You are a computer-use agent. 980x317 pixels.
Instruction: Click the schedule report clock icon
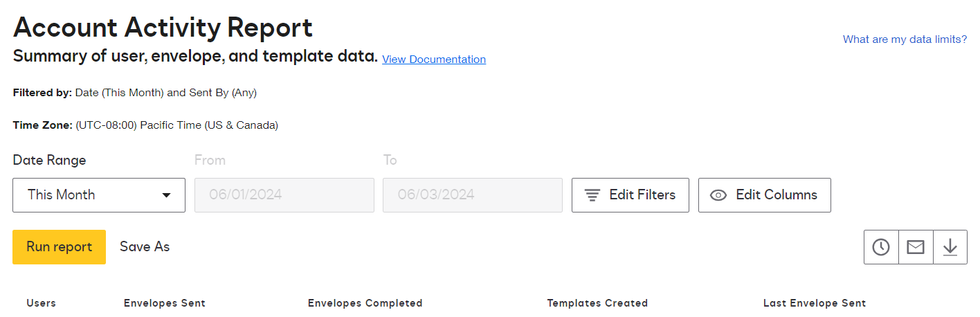[x=881, y=247]
